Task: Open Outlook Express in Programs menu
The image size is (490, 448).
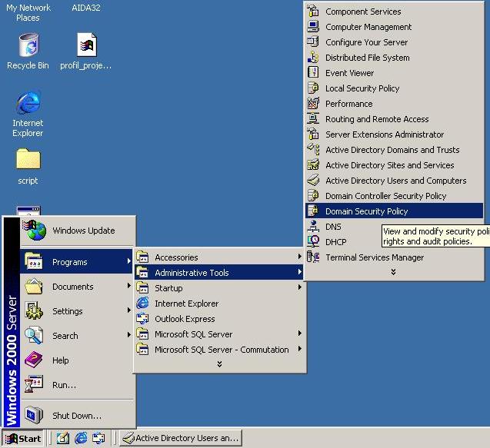Action: tap(218, 318)
